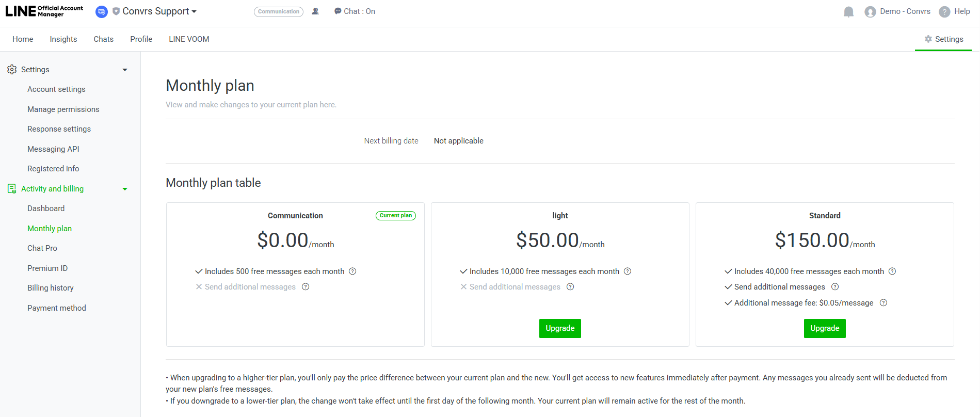Open the Convrs Support account dropdown
This screenshot has width=980, height=417.
159,11
